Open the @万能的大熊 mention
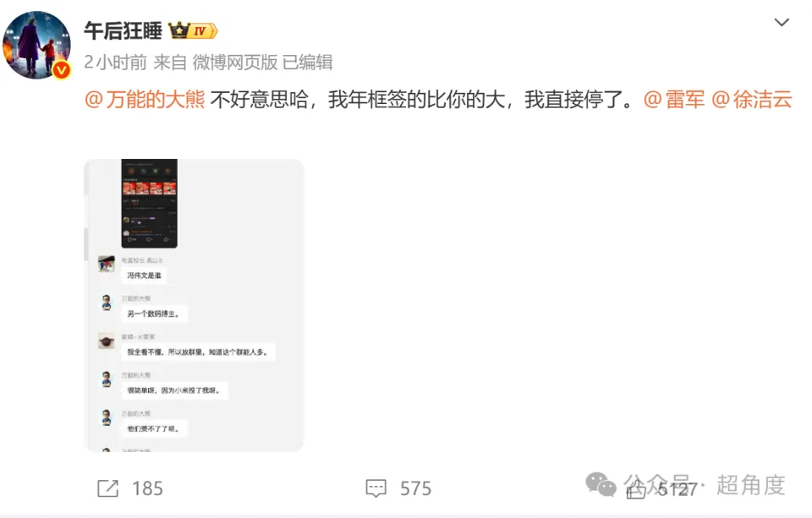 (x=145, y=100)
